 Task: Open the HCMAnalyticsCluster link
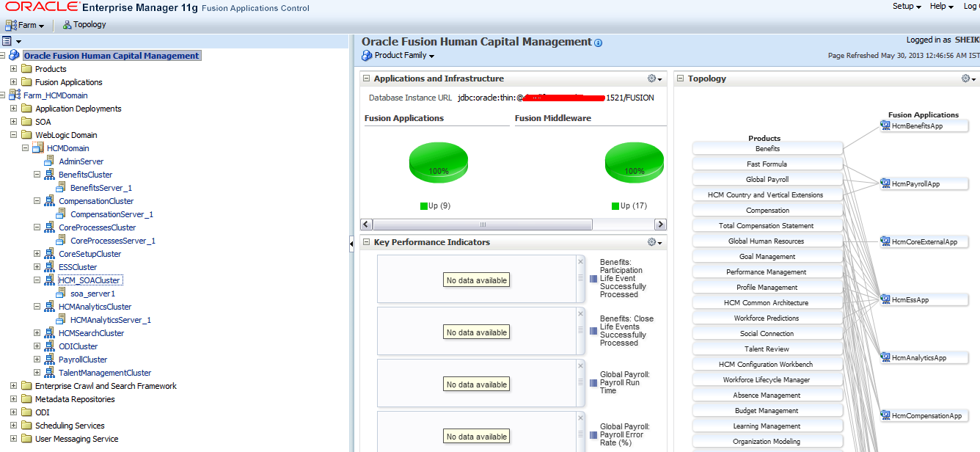click(95, 307)
